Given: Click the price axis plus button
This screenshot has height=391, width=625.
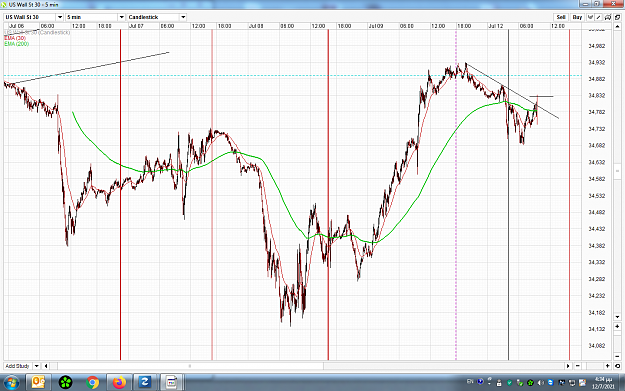Looking at the screenshot, I should [617, 326].
